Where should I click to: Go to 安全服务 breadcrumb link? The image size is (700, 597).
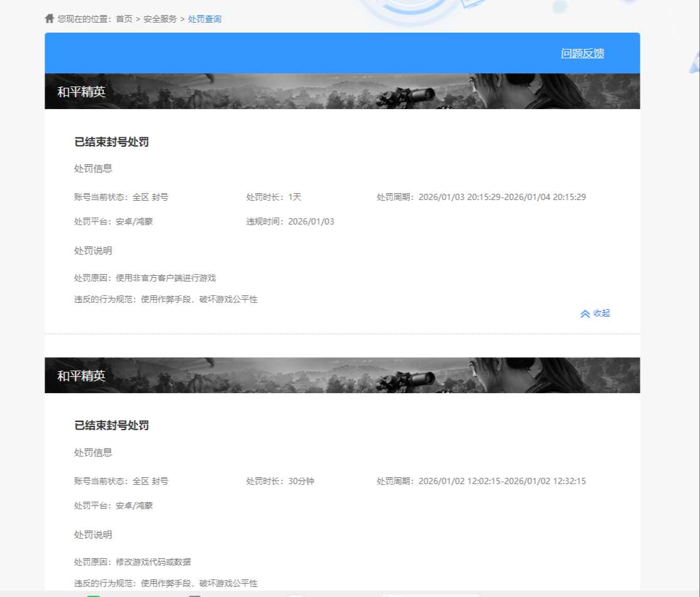click(x=160, y=19)
